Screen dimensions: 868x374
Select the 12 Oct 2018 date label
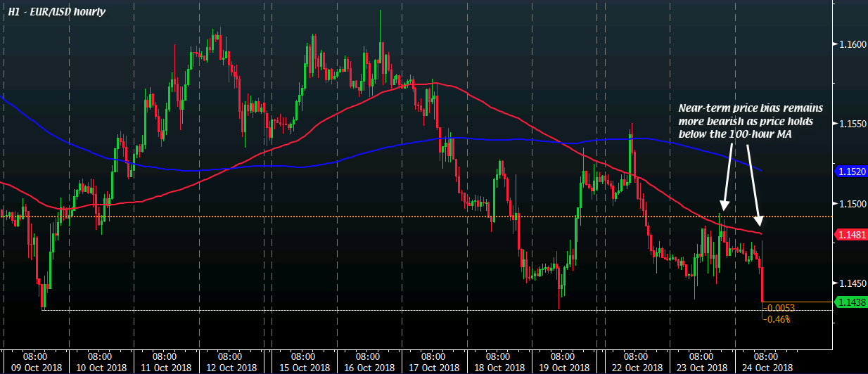pyautogui.click(x=230, y=368)
